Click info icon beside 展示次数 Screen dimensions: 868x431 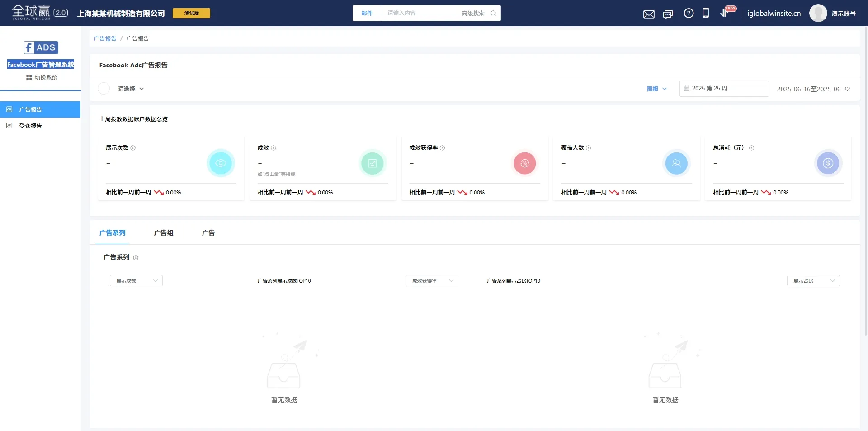point(133,148)
